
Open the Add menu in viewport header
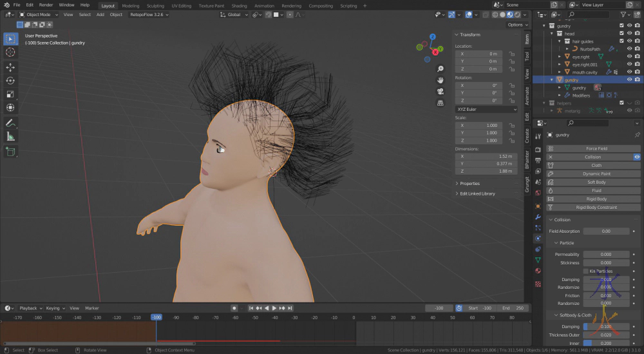(x=100, y=14)
